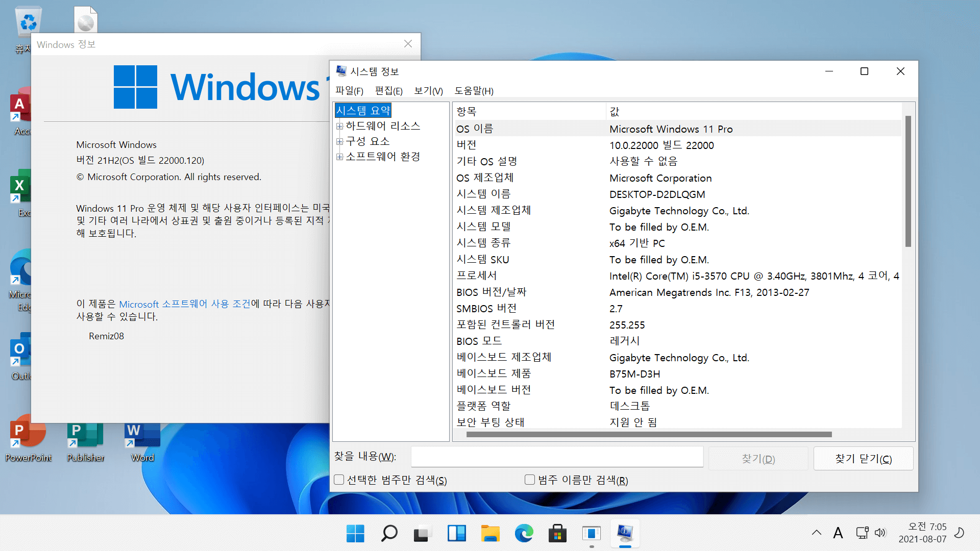Open Task View on the taskbar
This screenshot has width=980, height=551.
click(423, 534)
